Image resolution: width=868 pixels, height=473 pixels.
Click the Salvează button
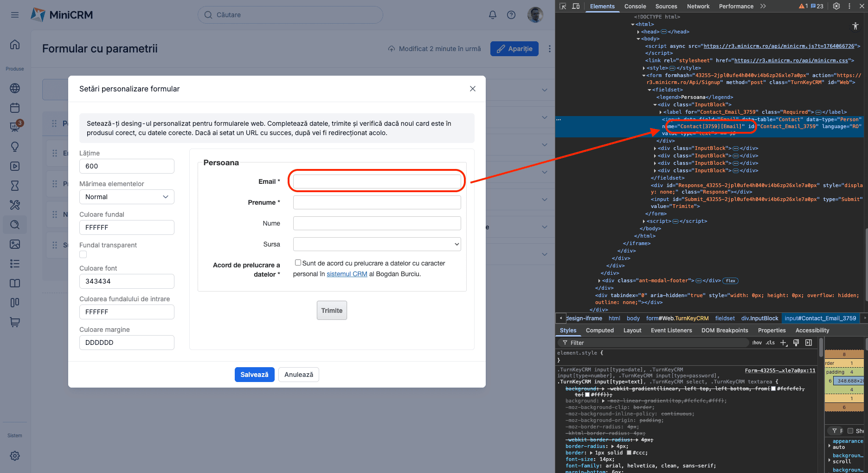coord(254,375)
